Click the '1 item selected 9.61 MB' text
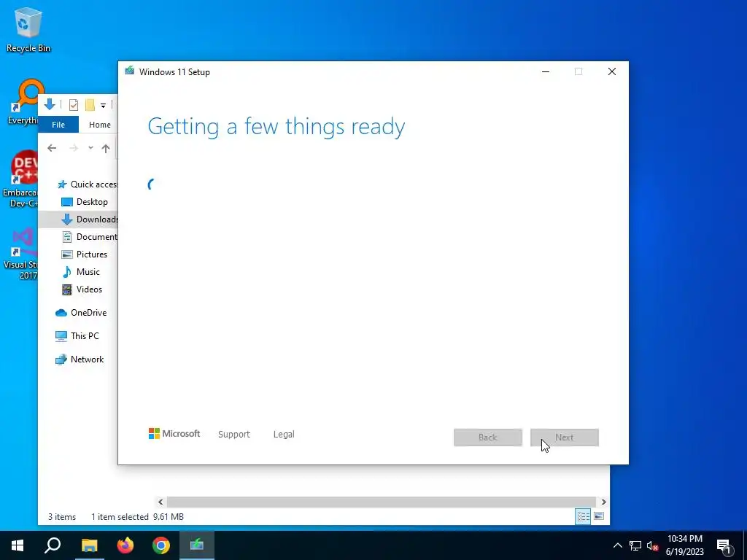Image resolution: width=747 pixels, height=560 pixels. coord(138,517)
